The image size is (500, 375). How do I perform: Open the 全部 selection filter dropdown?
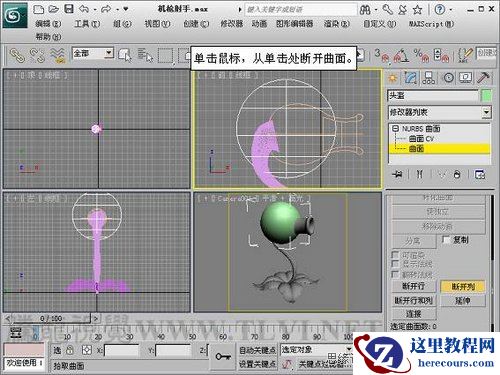point(93,53)
